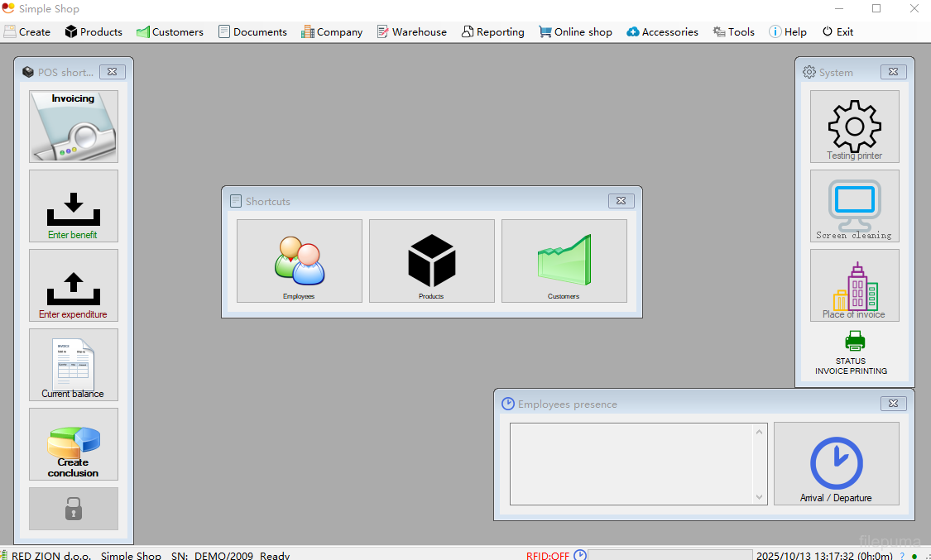Open the Online shop menu

[x=575, y=32]
